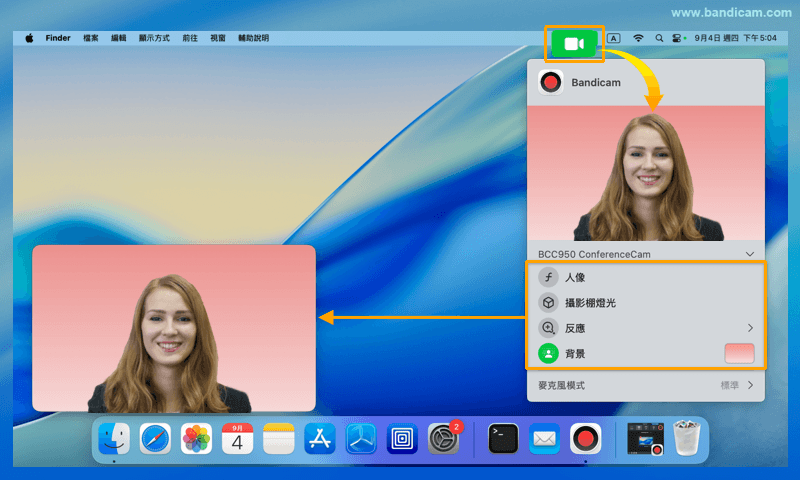The width and height of the screenshot is (800, 480).
Task: Click the 人像 label text
Action: [575, 277]
